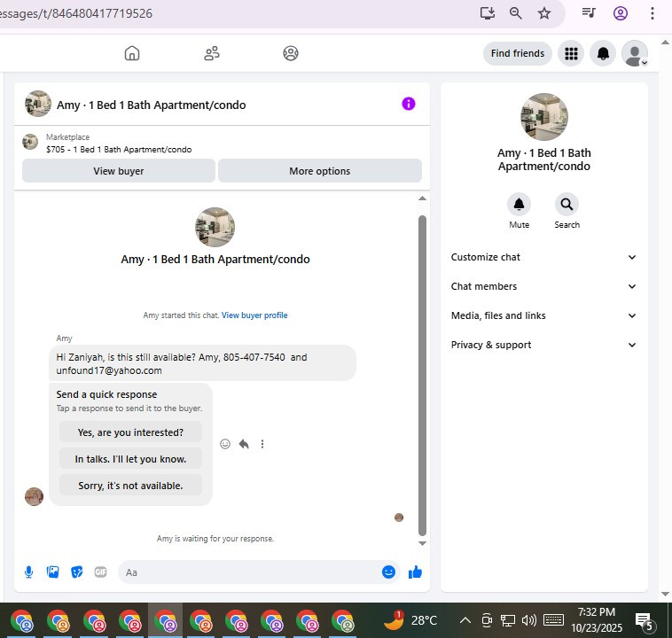Screen dimensions: 672x638
Task: Click the Aa message input field
Action: [x=248, y=572]
